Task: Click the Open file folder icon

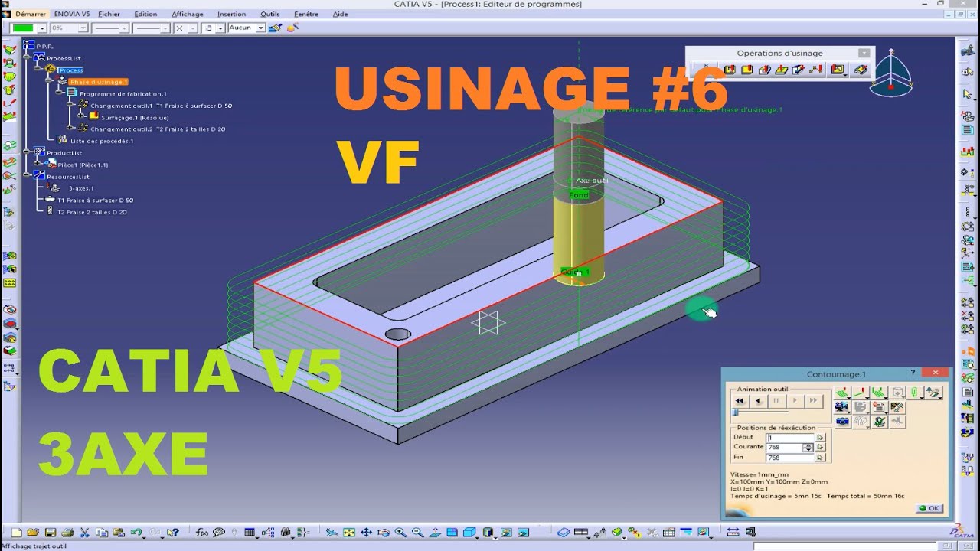Action: (x=33, y=533)
